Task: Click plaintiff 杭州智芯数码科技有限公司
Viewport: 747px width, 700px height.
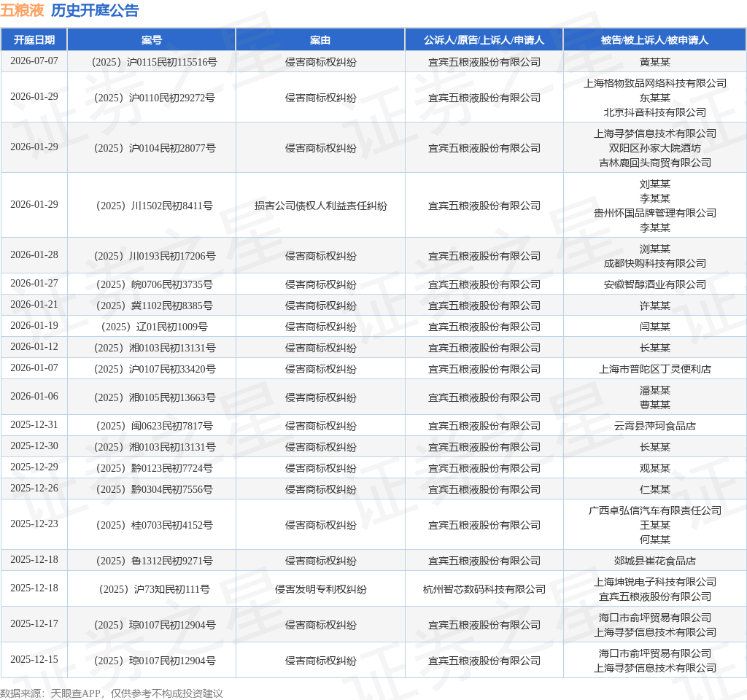Action: [484, 589]
